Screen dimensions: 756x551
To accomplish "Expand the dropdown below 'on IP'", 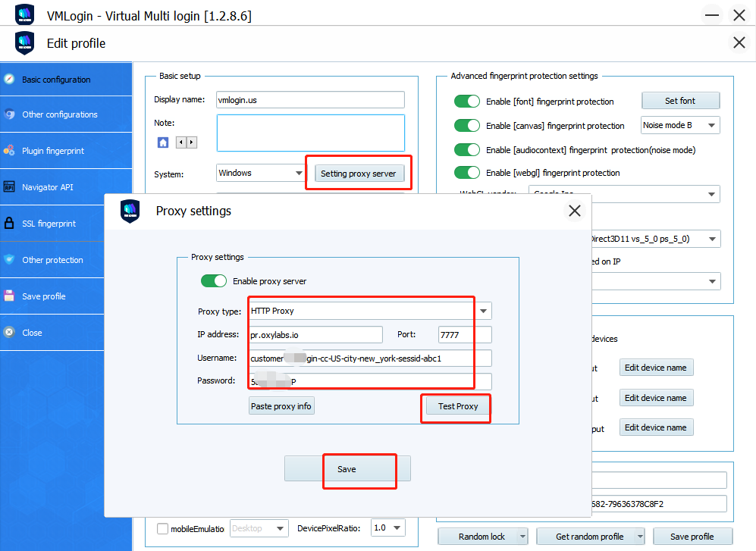I will [x=712, y=281].
